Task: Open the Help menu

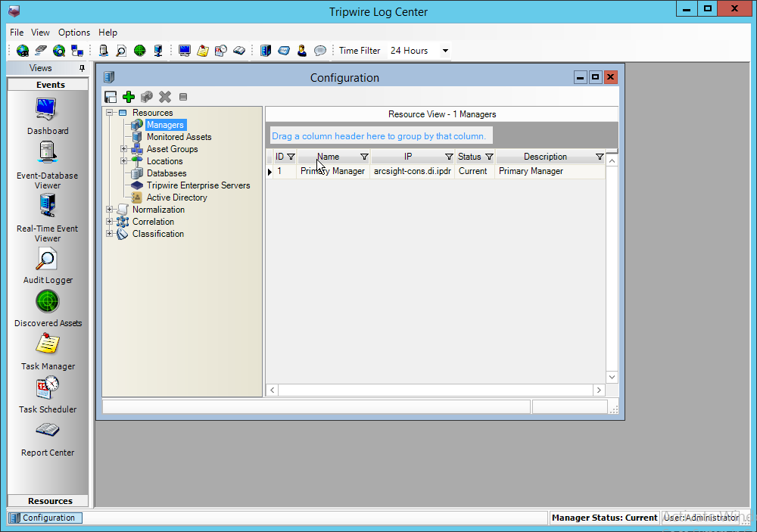Action: click(x=107, y=33)
